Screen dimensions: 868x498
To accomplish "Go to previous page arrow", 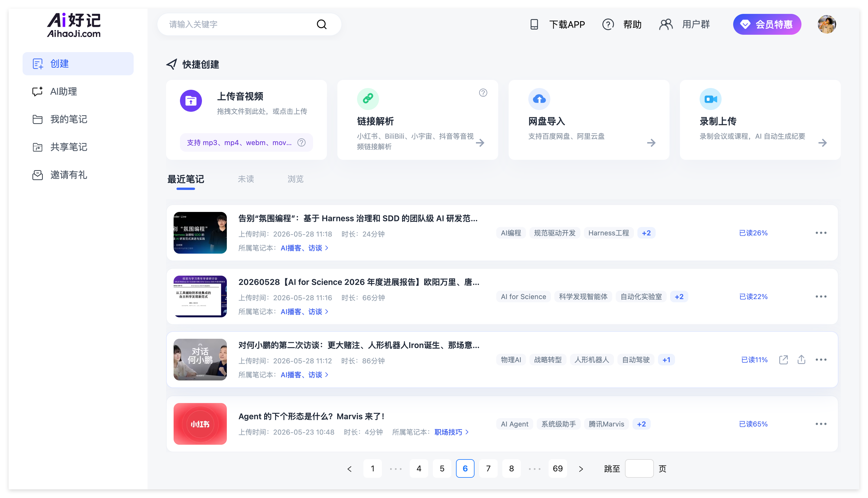I will coord(349,469).
